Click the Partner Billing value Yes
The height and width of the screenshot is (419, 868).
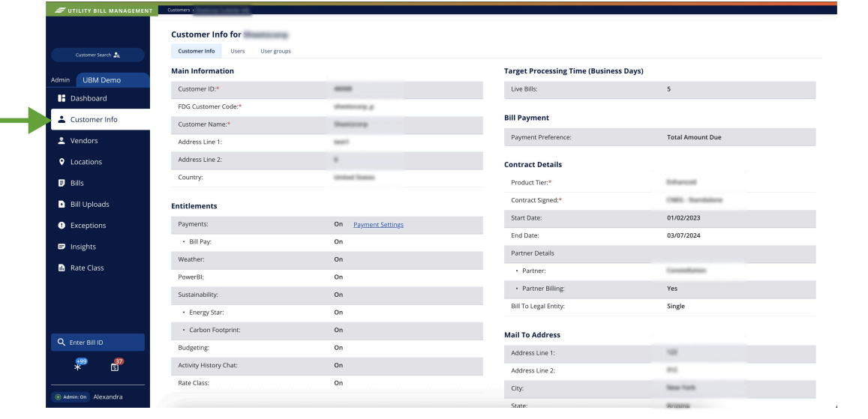point(672,289)
